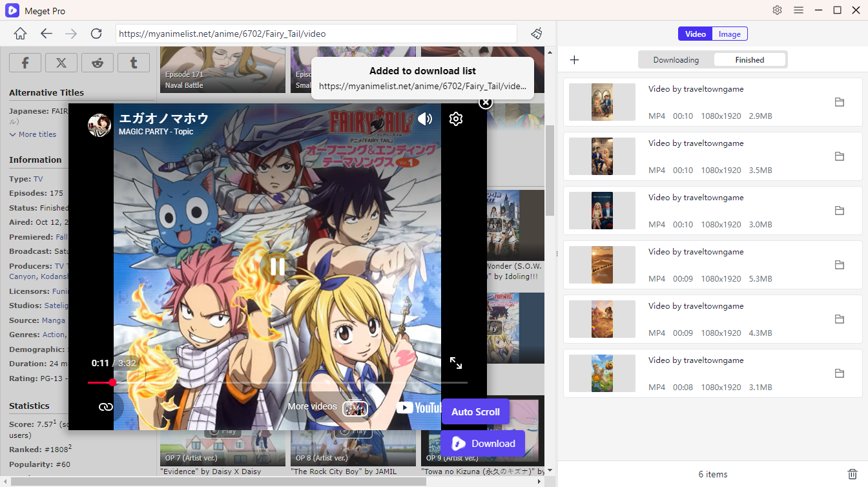Delete finished downloads using the trash icon
This screenshot has width=868, height=487.
point(851,473)
